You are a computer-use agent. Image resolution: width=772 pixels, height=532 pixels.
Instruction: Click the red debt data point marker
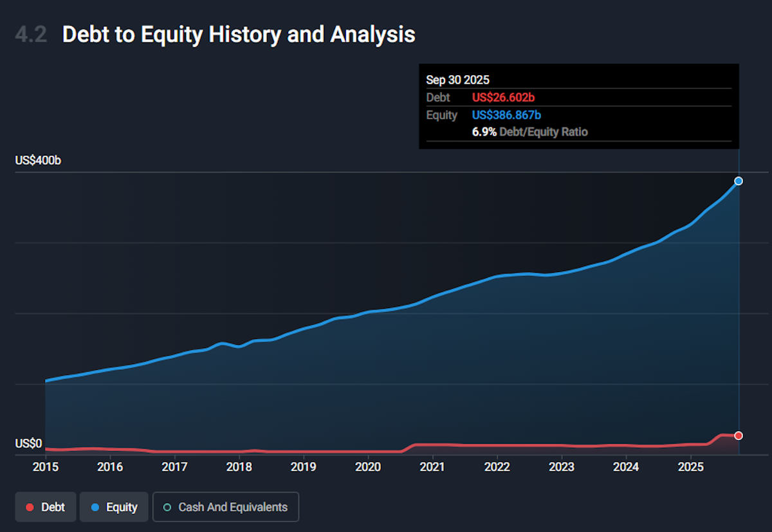point(739,436)
